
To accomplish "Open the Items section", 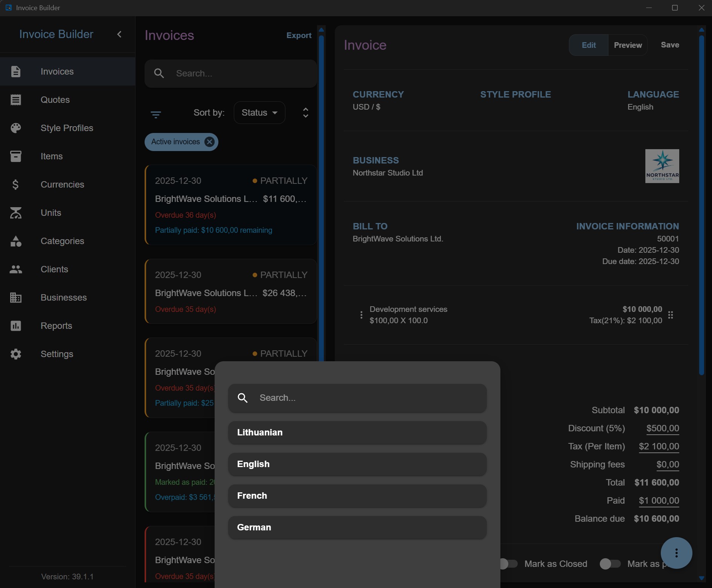I will coord(68,156).
